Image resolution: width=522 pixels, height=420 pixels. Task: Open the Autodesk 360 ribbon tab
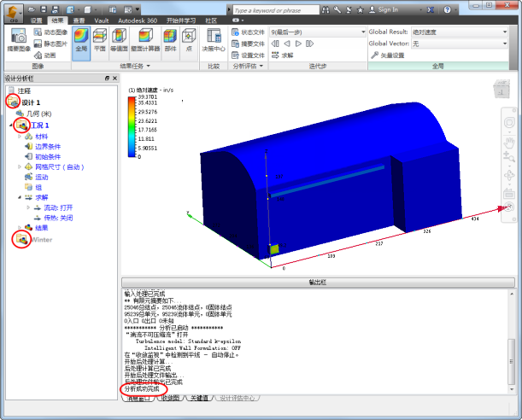point(138,20)
